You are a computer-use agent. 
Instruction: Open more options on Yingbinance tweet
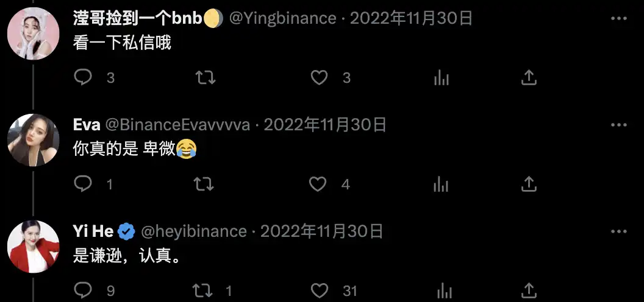(618, 18)
